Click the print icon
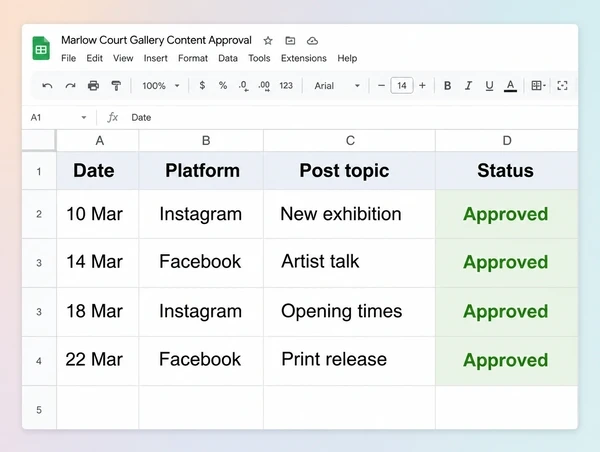 point(93,86)
